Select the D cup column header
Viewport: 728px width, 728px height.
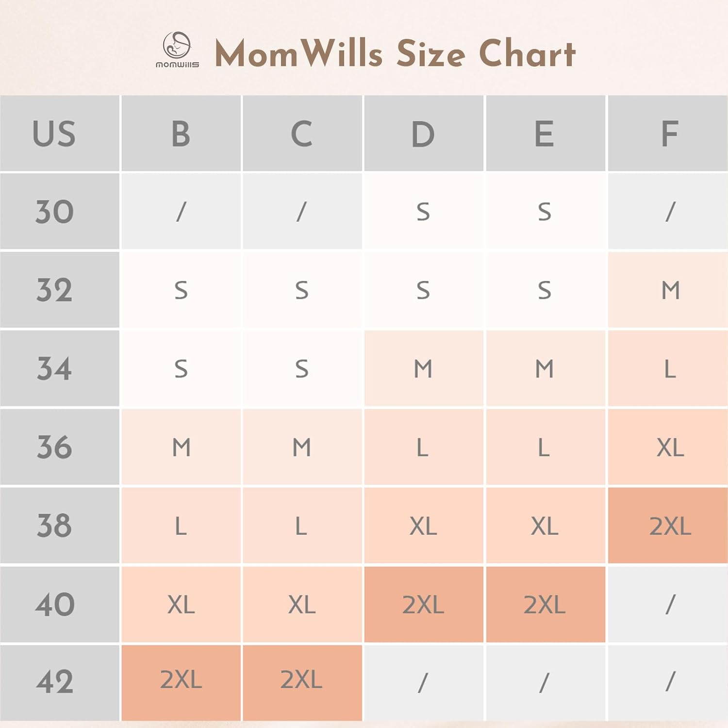pos(423,133)
